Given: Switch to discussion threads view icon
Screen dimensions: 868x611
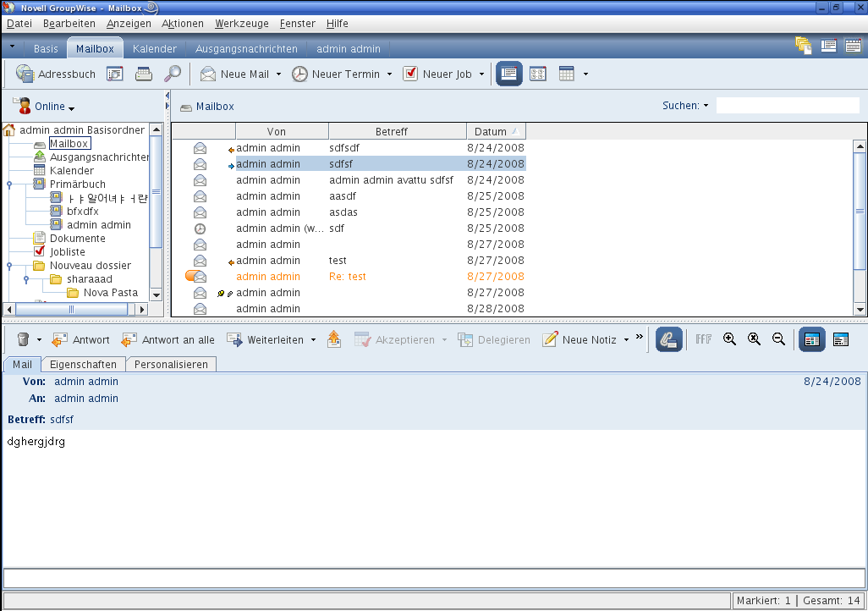Looking at the screenshot, I should (x=537, y=74).
